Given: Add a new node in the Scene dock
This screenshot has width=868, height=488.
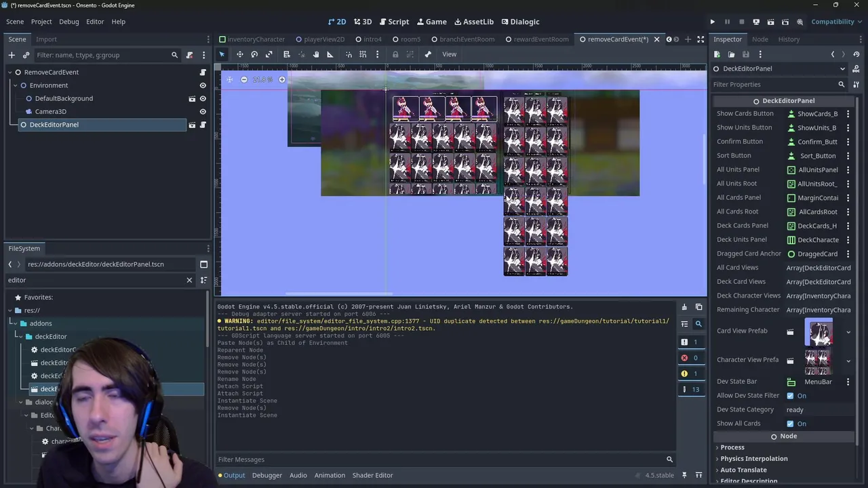Looking at the screenshot, I should [12, 55].
